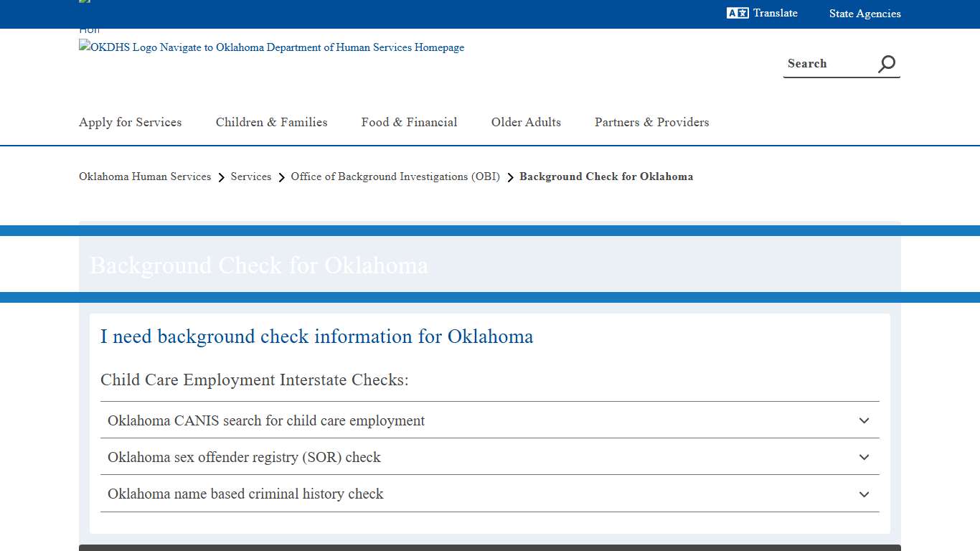Screen dimensions: 980x551
Task: Click the chevron beside name based criminal history
Action: (x=864, y=494)
